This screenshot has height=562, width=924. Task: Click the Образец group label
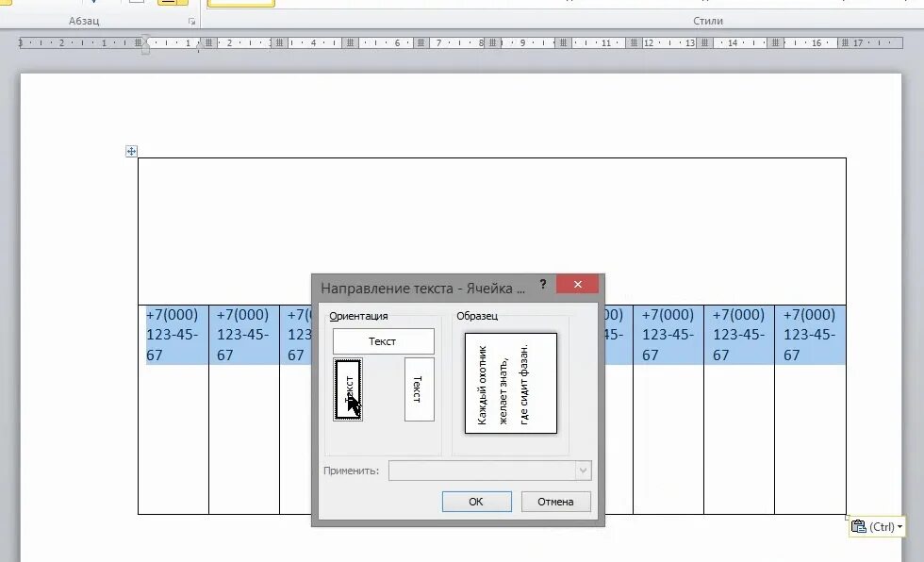tap(477, 316)
